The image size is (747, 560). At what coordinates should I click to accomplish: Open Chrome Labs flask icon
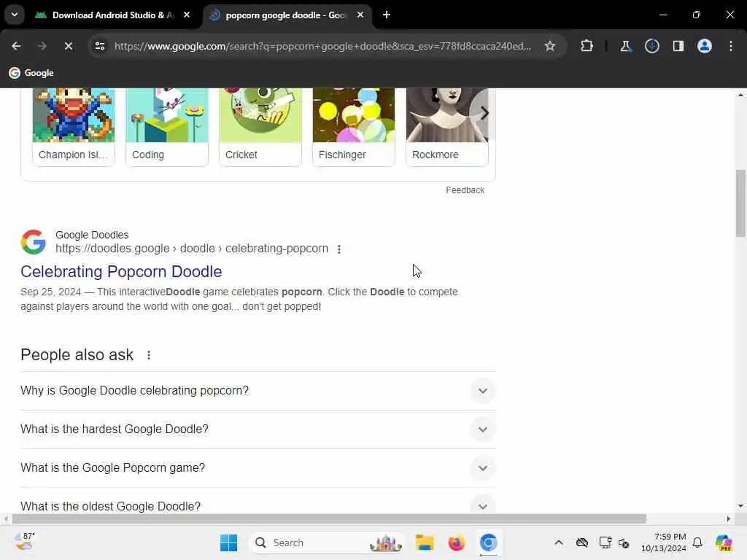(625, 46)
